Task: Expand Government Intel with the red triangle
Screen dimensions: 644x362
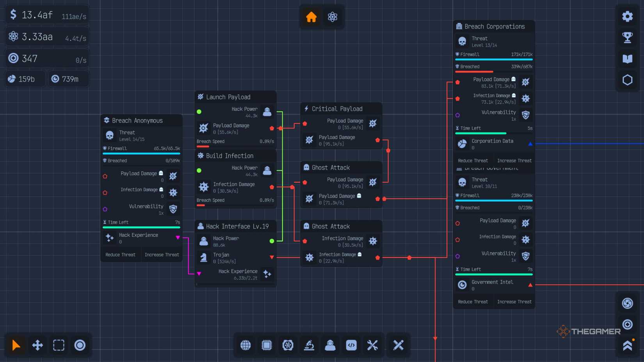Action: coord(530,285)
